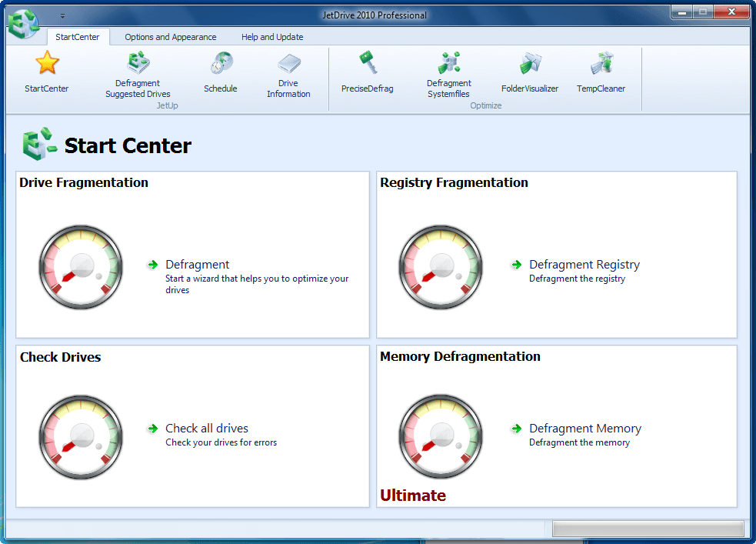The height and width of the screenshot is (544, 756).
Task: Open the Schedule clock icon
Action: click(221, 63)
